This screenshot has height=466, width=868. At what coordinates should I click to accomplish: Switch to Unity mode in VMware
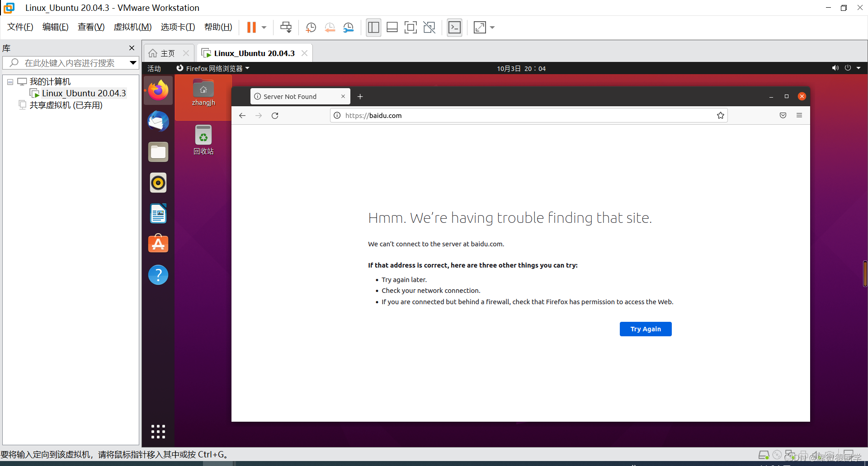(429, 28)
